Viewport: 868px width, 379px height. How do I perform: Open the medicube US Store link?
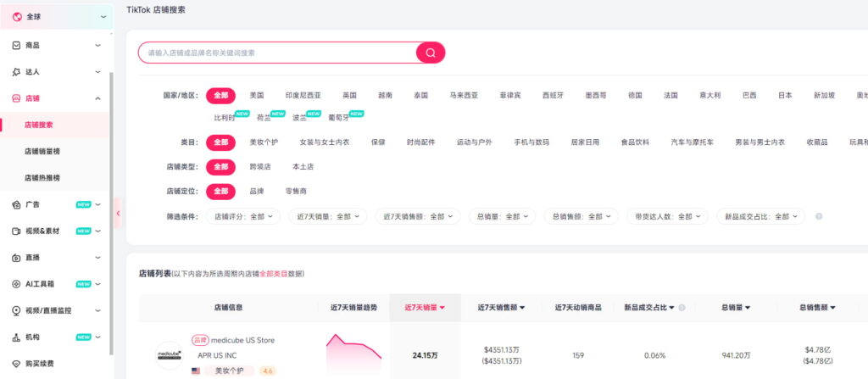[242, 340]
